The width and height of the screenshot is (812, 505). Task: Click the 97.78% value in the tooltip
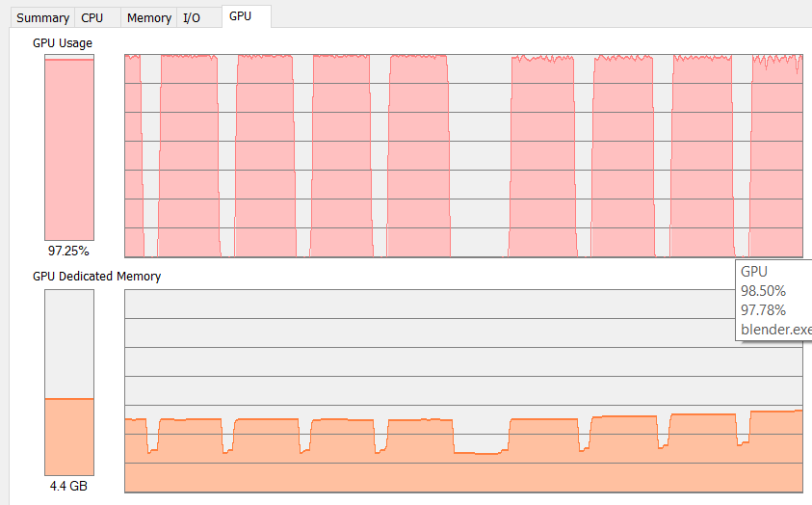(x=763, y=309)
